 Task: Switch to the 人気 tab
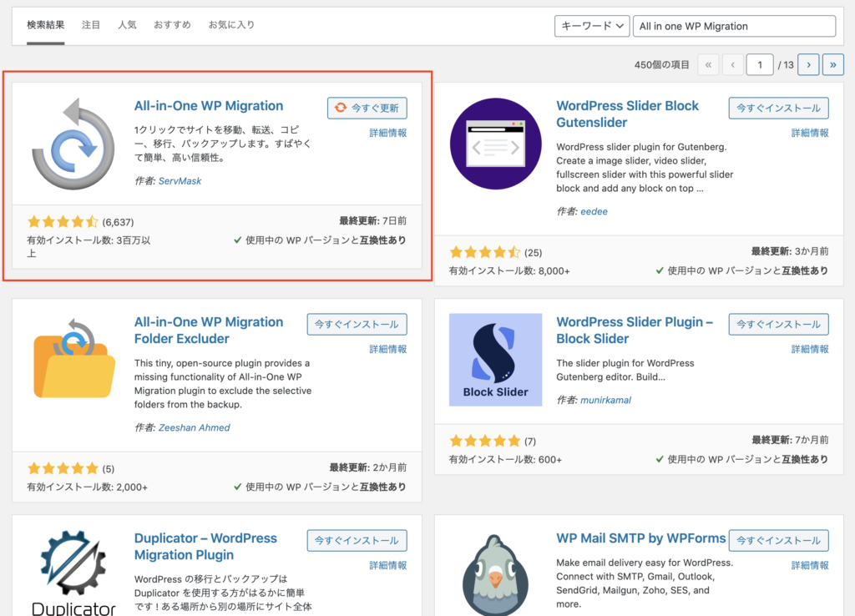click(127, 25)
